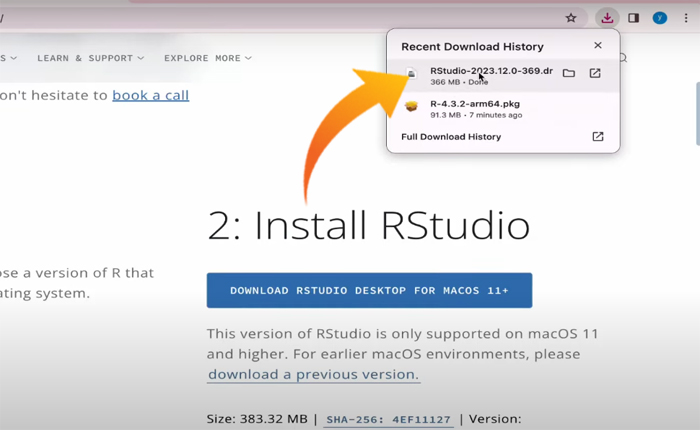Open Full Download History

(451, 137)
